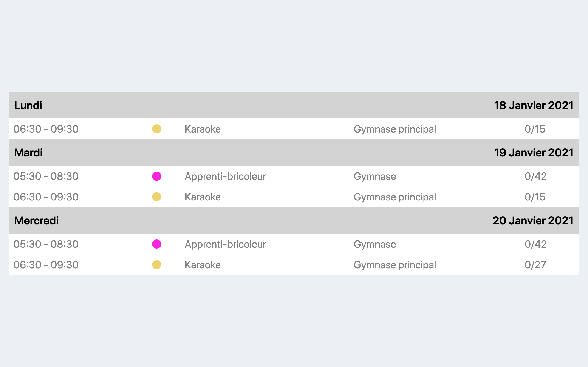Click the 19 Janvier 2021 date
Screen dimensions: 588x367
coord(534,153)
